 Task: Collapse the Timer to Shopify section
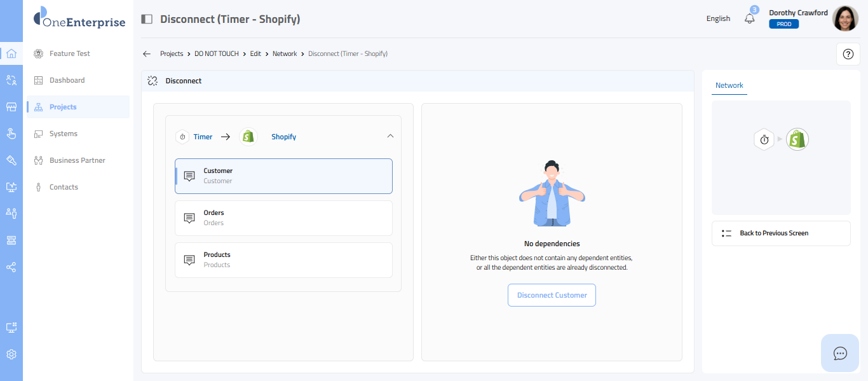(x=390, y=136)
